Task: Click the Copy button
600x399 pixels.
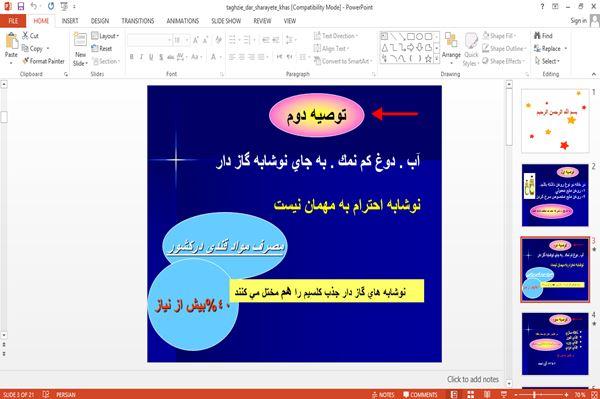Action: 33,49
